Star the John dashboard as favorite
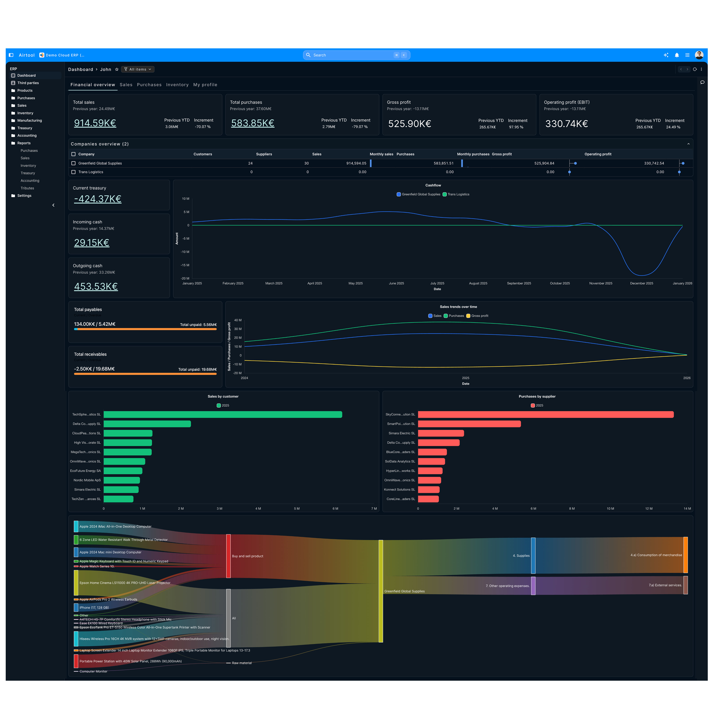The image size is (714, 728). (117, 70)
